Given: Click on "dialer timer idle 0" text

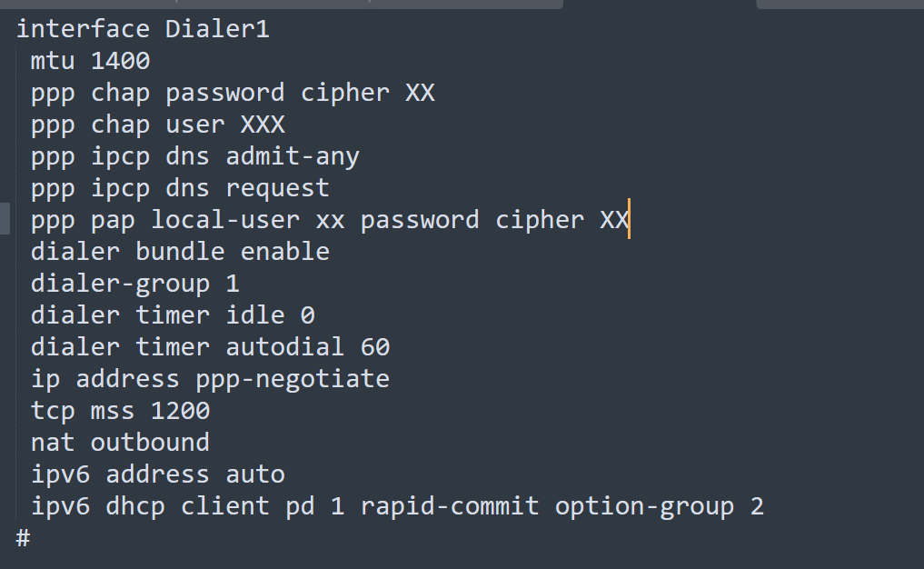Looking at the screenshot, I should coord(173,314).
